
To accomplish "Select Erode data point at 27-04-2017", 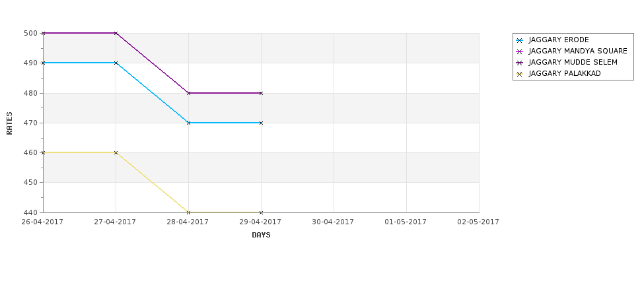I will click(116, 63).
